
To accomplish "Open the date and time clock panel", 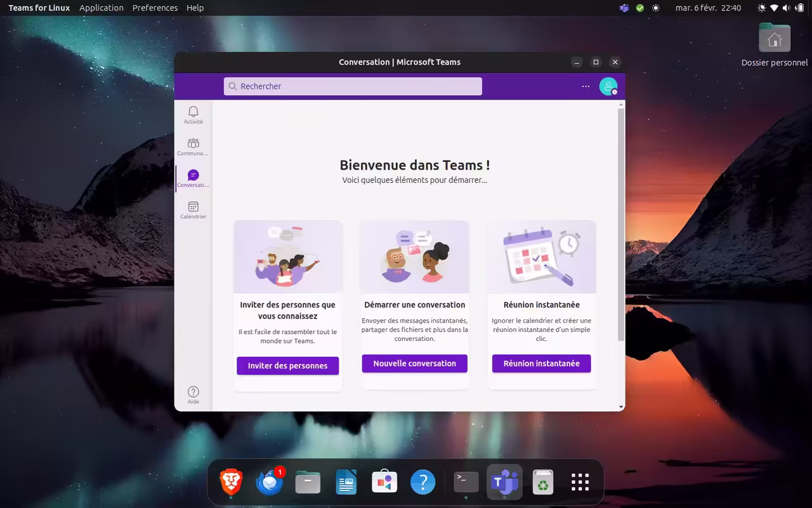I will [x=708, y=8].
